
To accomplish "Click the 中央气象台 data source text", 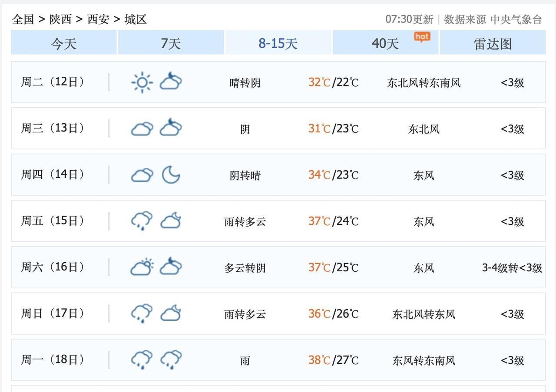I will (516, 20).
